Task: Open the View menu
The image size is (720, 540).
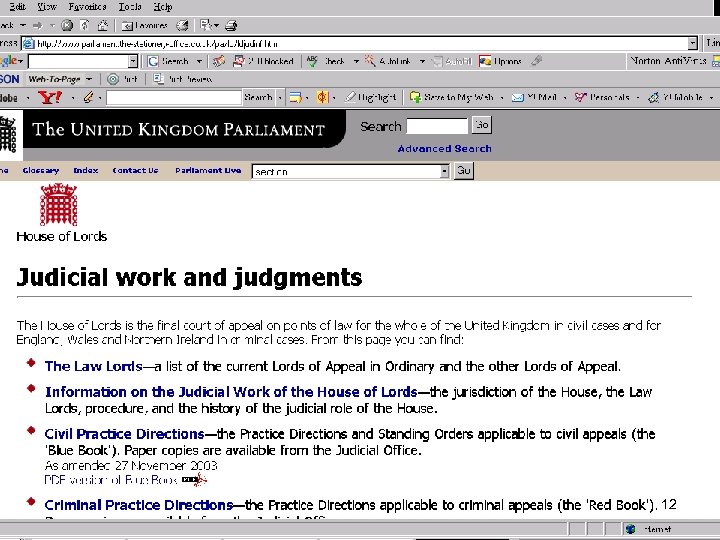Action: tap(47, 6)
